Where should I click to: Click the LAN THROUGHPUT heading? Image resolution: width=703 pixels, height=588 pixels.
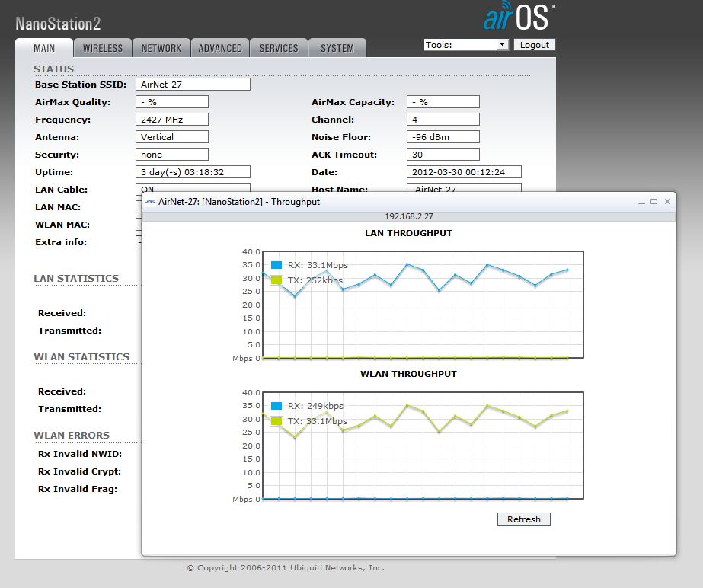coord(408,233)
